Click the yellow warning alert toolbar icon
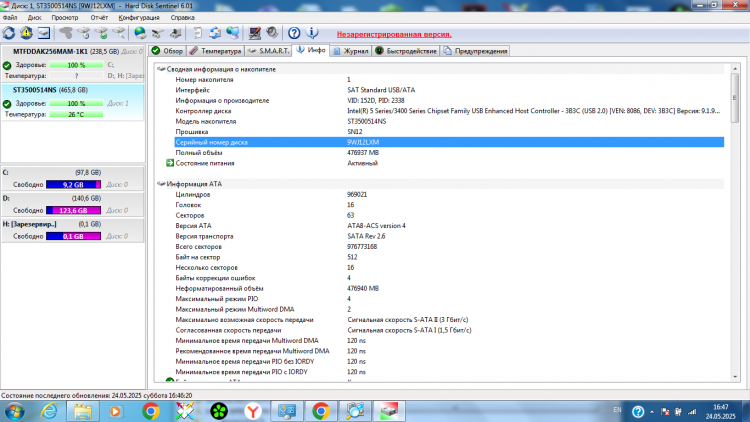This screenshot has width=750, height=422. click(x=26, y=33)
